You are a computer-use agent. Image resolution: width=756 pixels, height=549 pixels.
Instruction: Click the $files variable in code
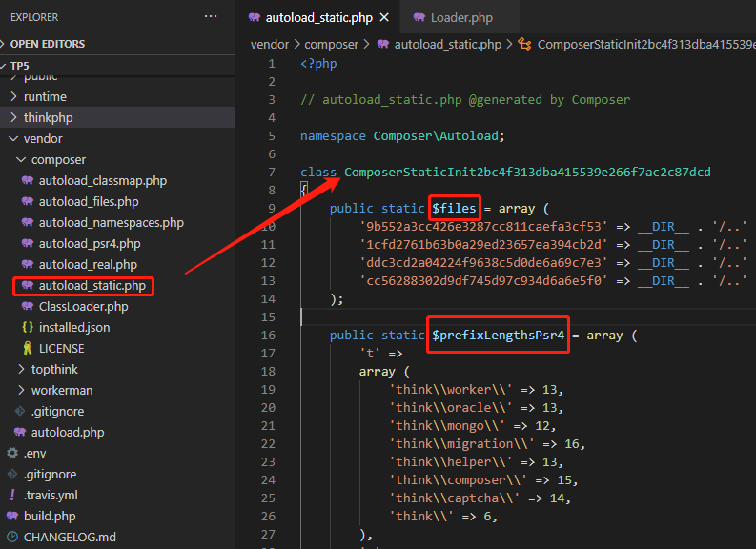tap(454, 208)
